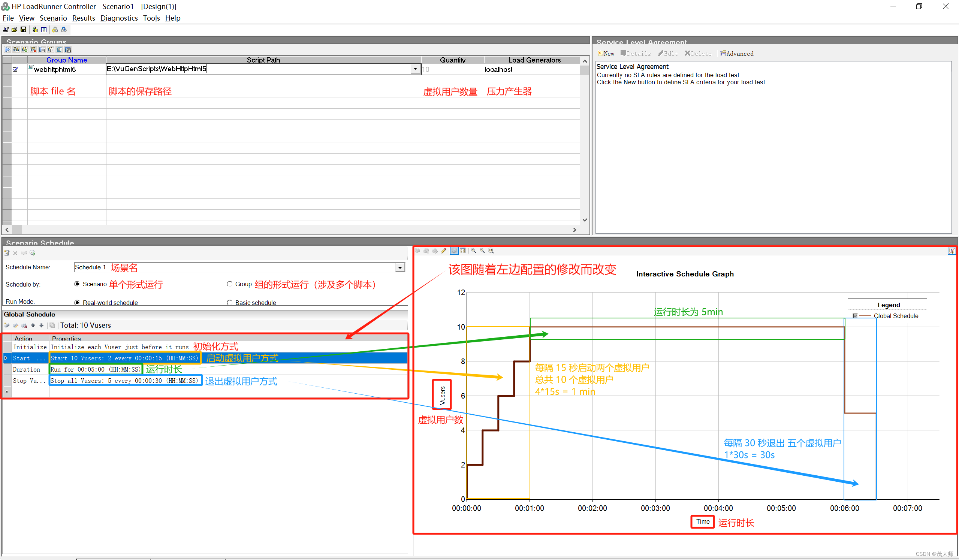Select the Group schedule radio button
The width and height of the screenshot is (959, 560).
coord(229,284)
